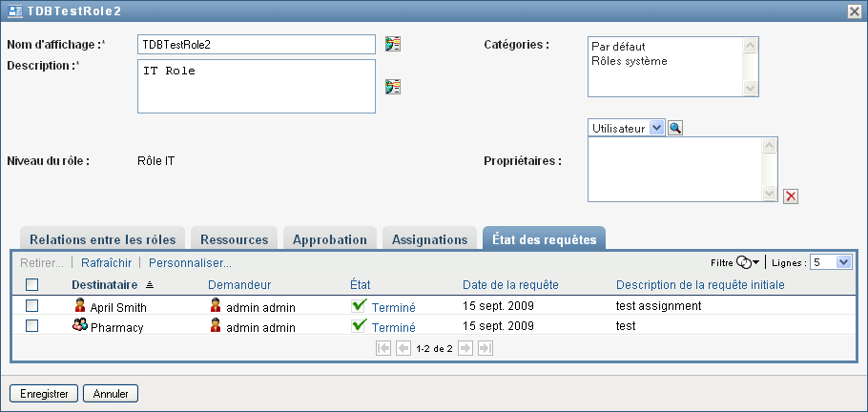
Task: Open the Lignes rows-per-page dropdown
Action: [843, 262]
